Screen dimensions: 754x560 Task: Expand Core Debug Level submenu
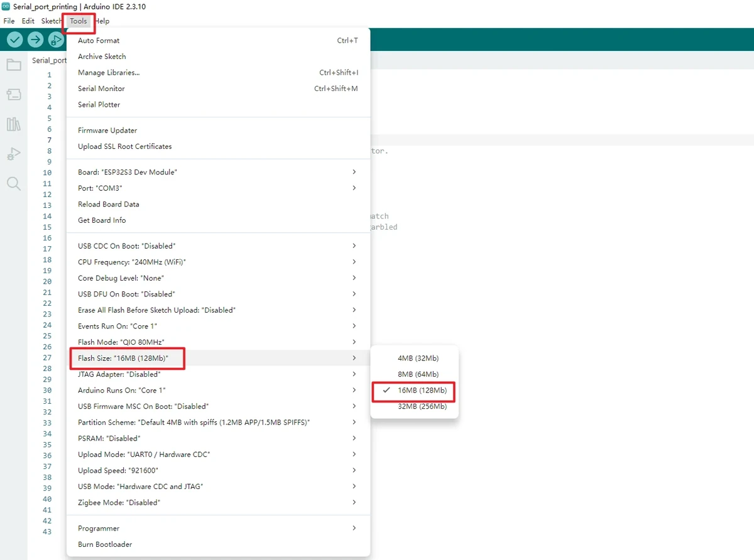coord(219,278)
